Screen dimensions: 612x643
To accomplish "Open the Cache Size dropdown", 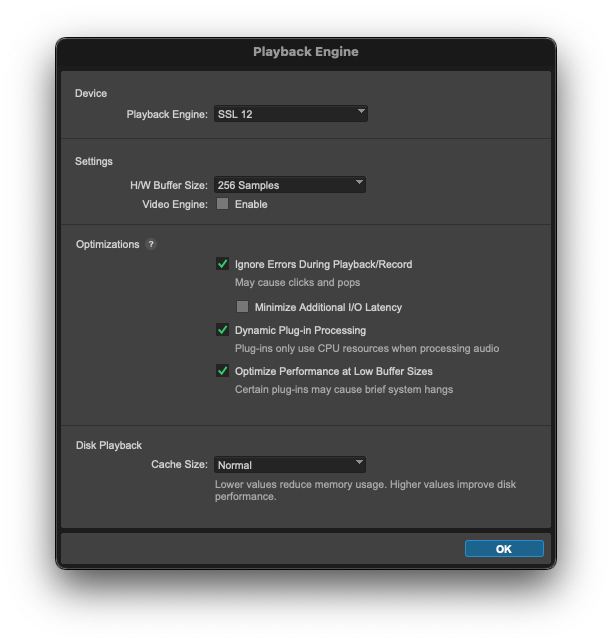I will point(290,465).
